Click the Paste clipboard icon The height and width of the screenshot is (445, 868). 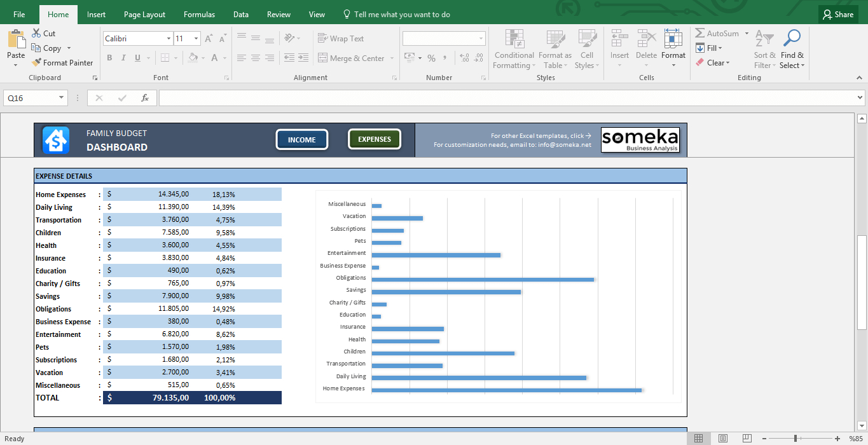16,39
